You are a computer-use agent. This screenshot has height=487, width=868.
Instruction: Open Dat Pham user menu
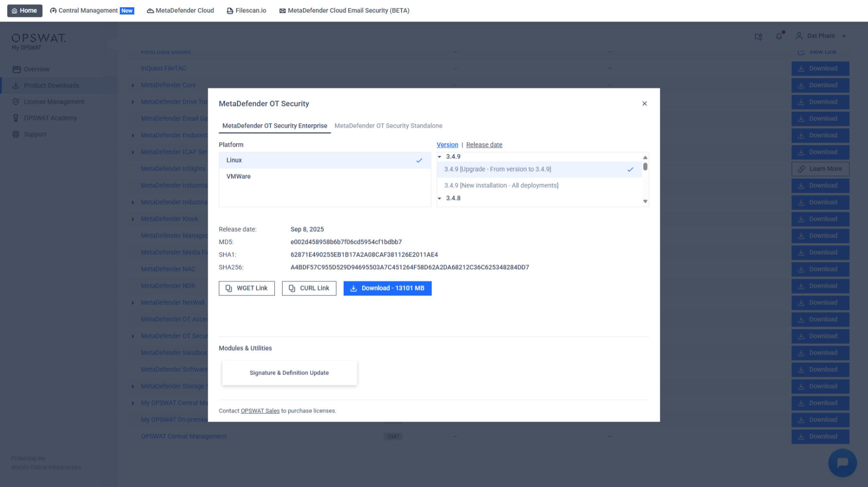pos(821,36)
